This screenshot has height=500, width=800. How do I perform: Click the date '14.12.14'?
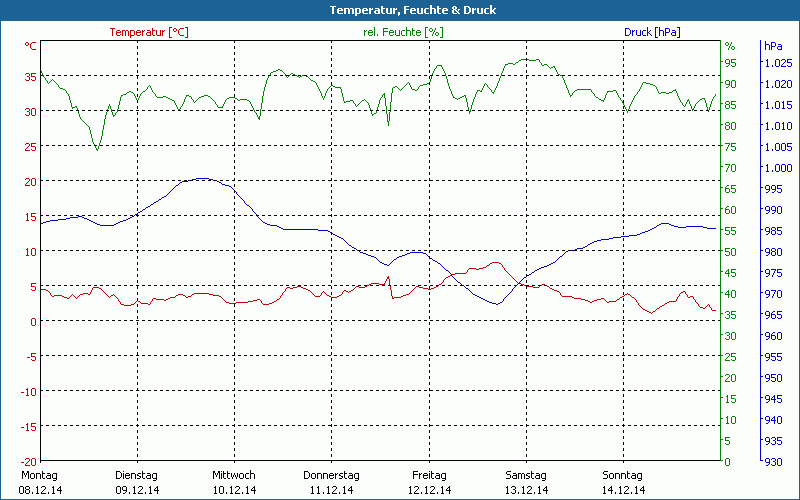coord(623,490)
